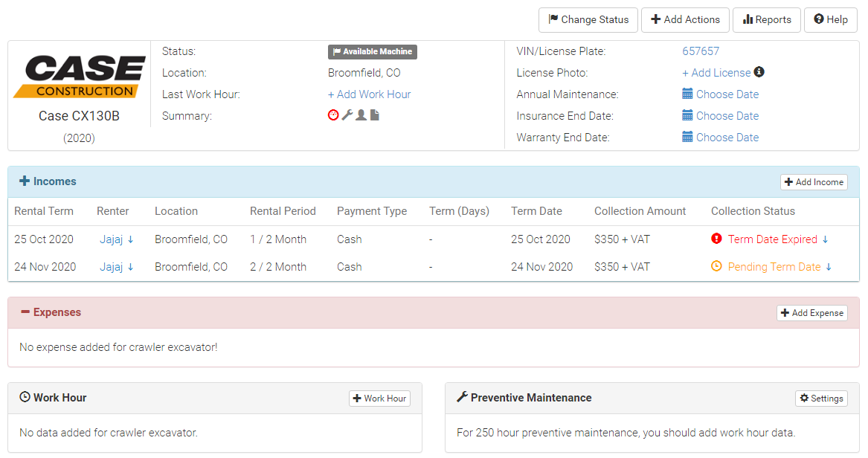Click the red work hour gauge summary icon
Viewport: 868px width, 458px height.
click(333, 115)
